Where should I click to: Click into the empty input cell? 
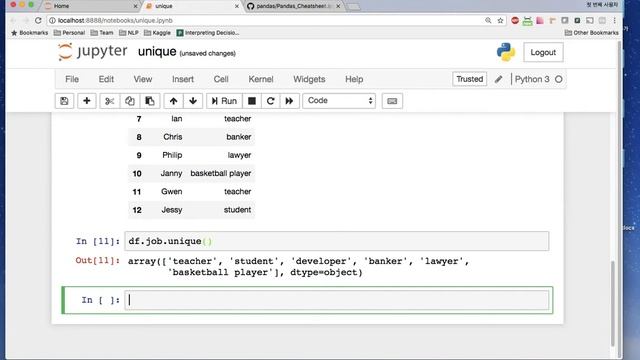point(337,300)
